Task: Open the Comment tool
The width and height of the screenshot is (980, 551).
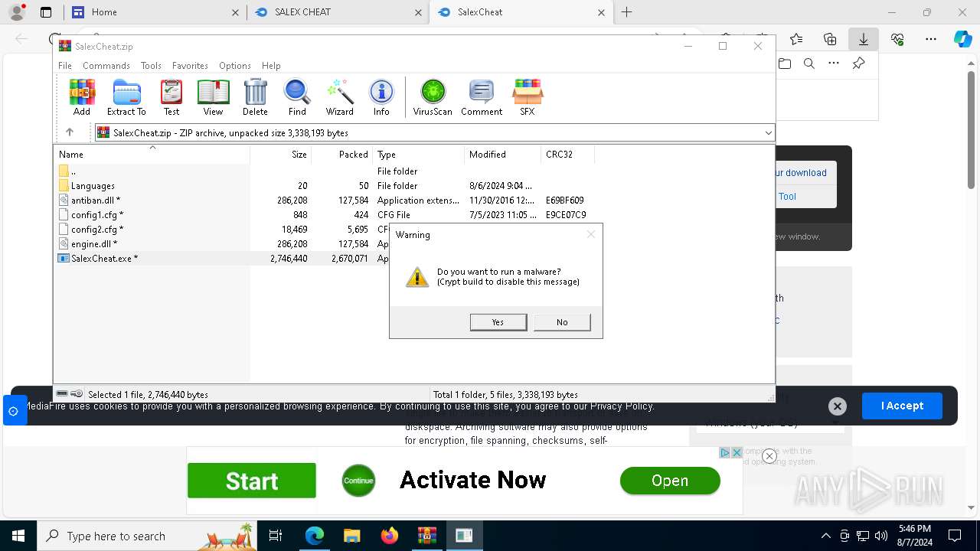Action: pos(482,97)
